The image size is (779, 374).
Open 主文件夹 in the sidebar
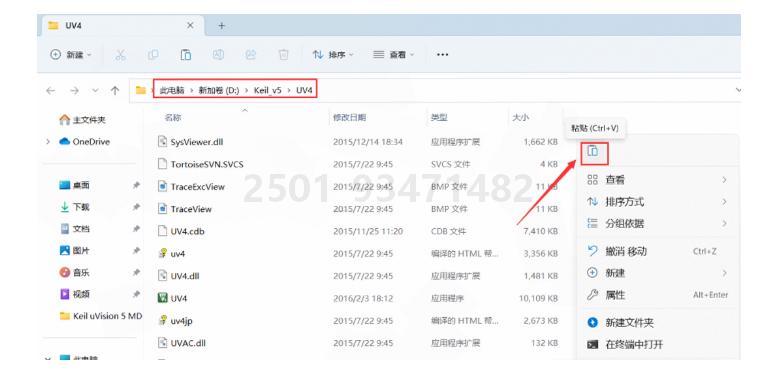82,120
